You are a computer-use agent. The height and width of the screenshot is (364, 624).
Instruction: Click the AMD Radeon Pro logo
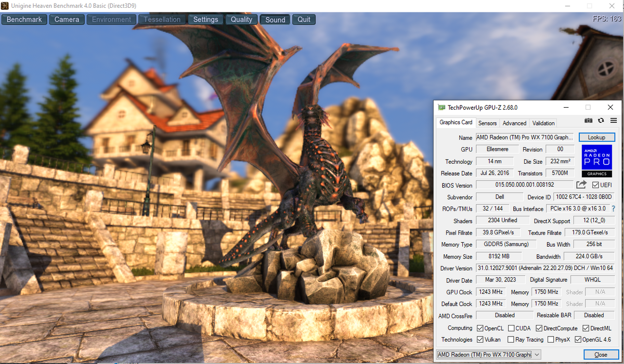[596, 160]
